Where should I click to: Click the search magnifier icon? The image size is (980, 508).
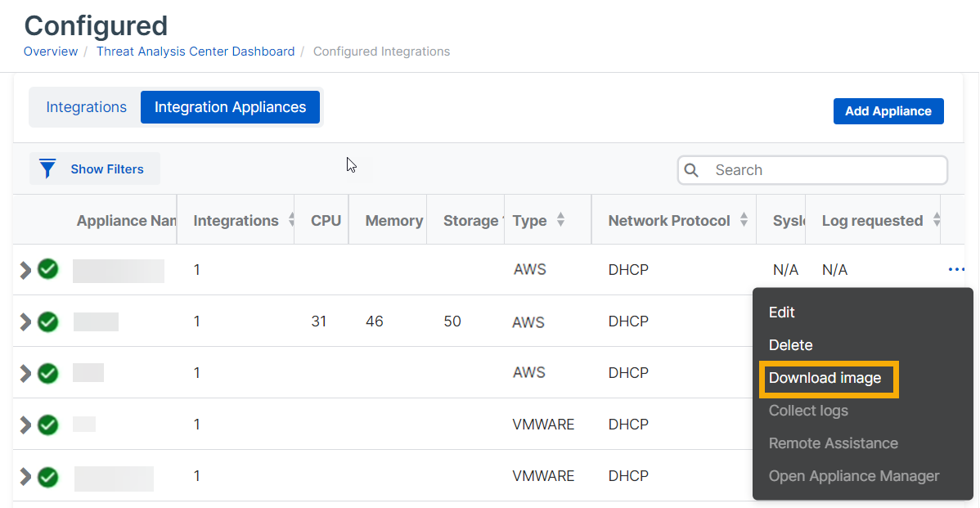coord(692,170)
